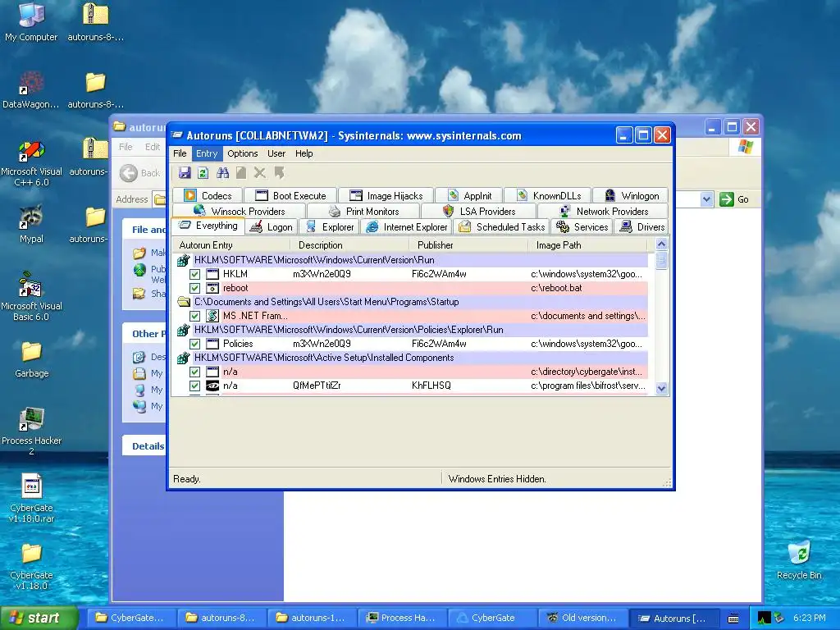Switch to the Boot Execute tab

pos(291,196)
